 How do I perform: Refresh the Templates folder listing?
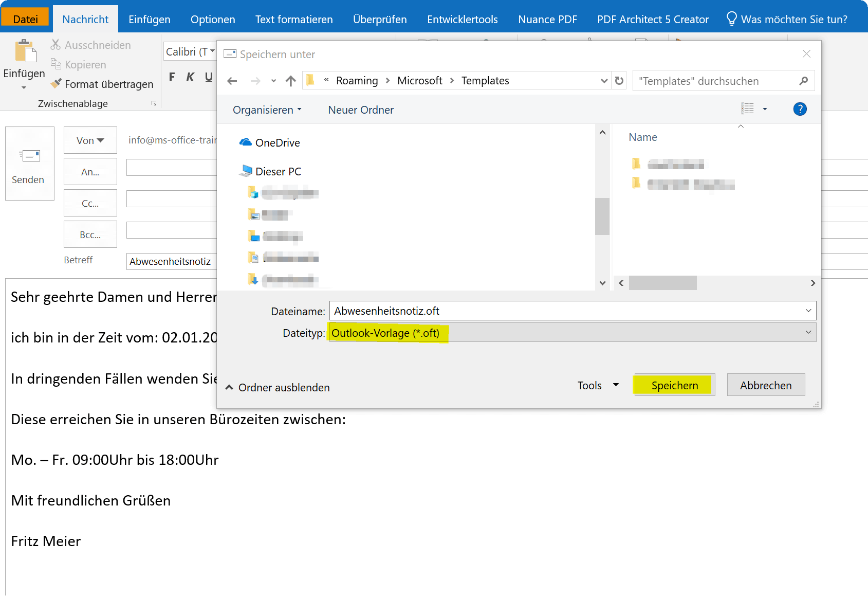(619, 81)
